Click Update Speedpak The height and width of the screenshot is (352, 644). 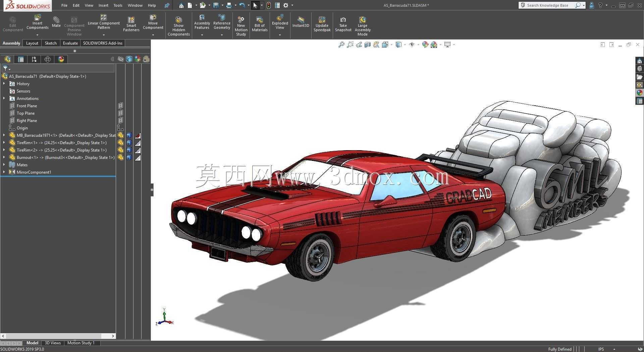click(x=322, y=24)
